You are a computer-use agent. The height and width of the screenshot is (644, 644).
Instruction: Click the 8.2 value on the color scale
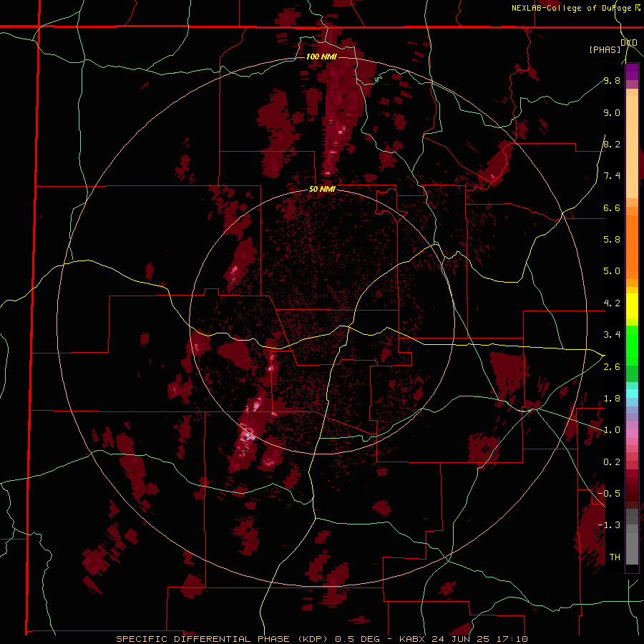(612, 144)
